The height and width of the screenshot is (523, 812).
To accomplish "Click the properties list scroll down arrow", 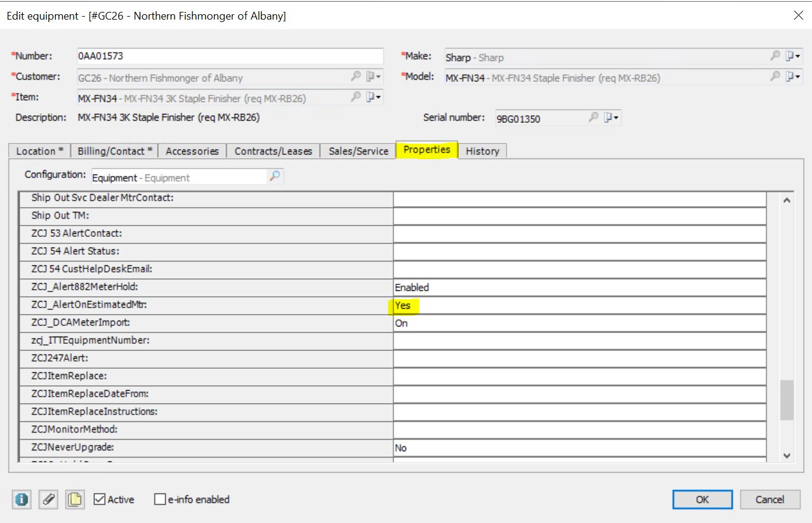I will (787, 455).
